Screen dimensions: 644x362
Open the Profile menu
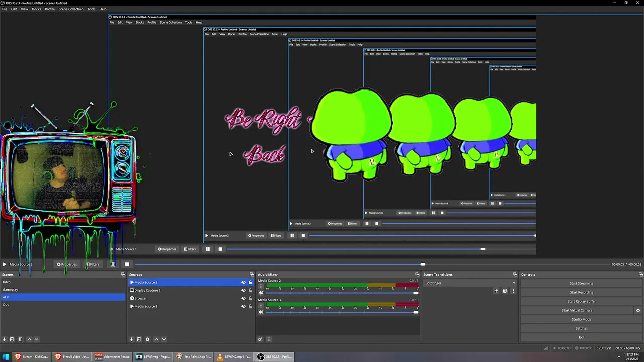[x=50, y=9]
